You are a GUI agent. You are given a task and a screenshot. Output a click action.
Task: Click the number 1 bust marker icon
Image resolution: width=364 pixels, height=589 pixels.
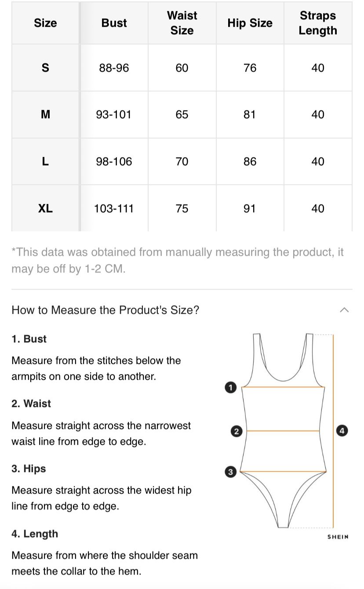[x=230, y=387]
